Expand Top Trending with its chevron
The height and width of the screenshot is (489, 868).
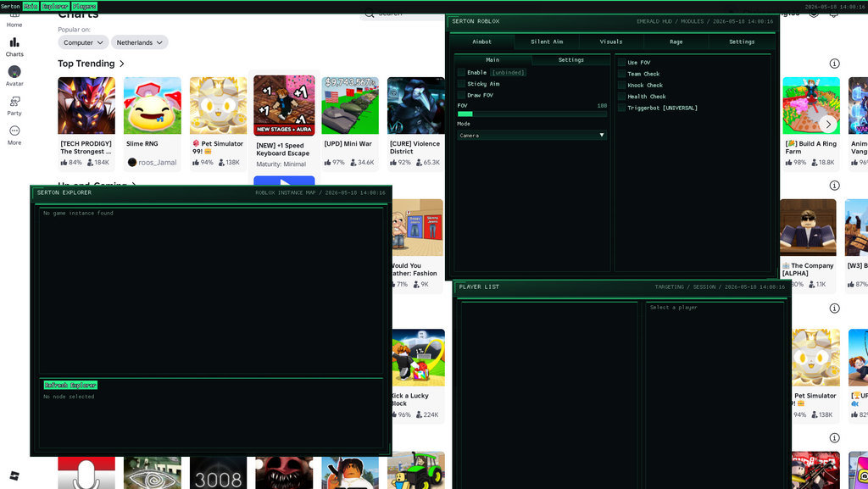(122, 64)
